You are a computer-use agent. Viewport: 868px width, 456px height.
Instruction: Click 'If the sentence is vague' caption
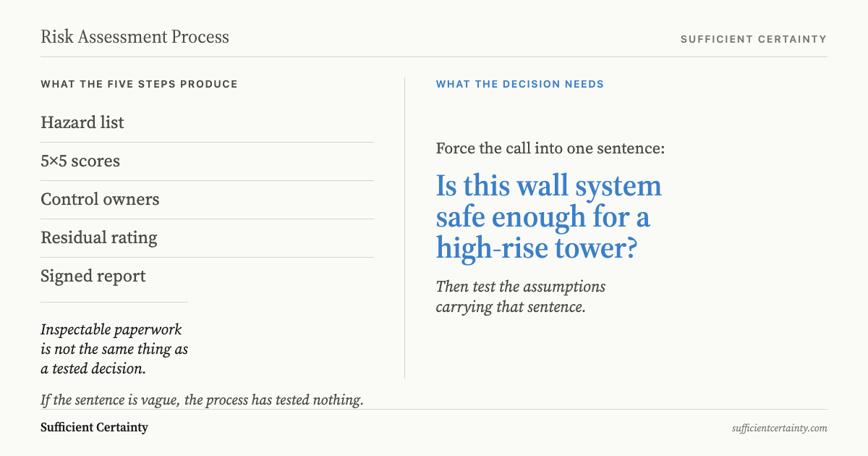click(202, 400)
